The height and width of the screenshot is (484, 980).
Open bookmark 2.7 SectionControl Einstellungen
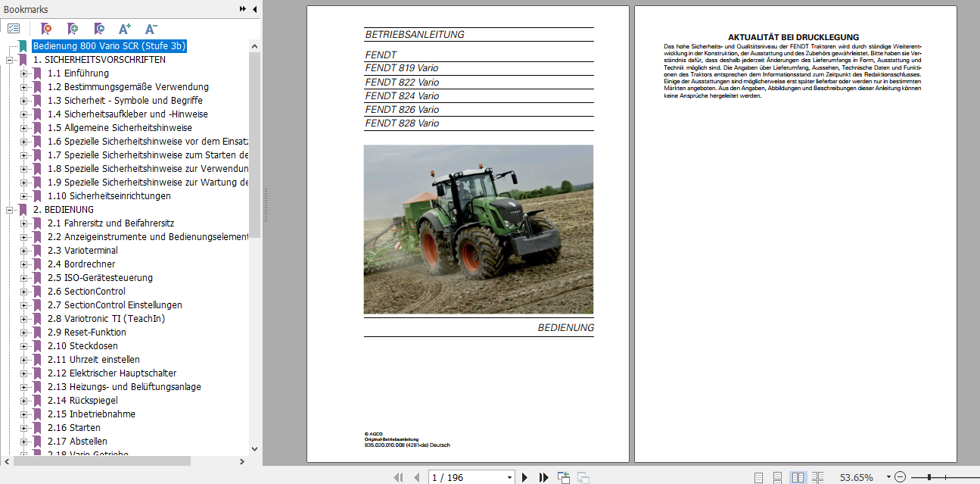point(114,305)
